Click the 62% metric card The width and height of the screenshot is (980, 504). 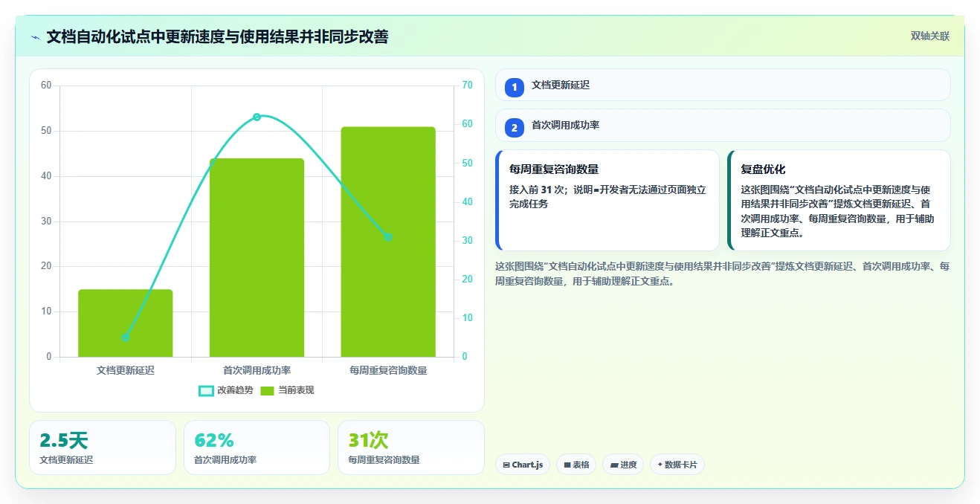click(257, 448)
